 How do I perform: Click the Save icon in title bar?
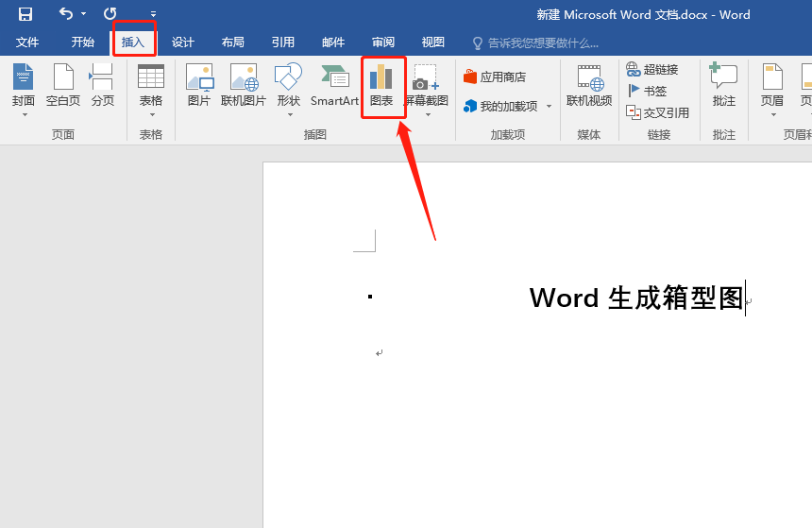click(25, 14)
